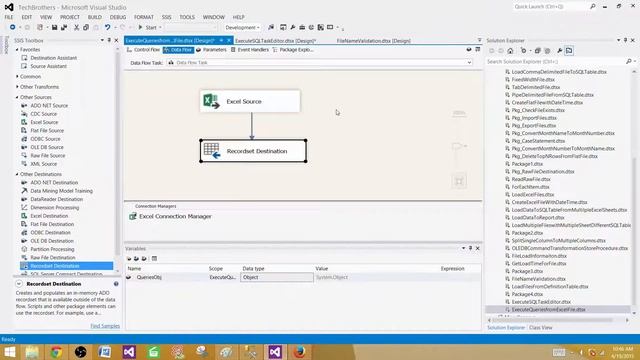Open the FILE menu
This screenshot has height=360, width=640.
pyautogui.click(x=9, y=17)
